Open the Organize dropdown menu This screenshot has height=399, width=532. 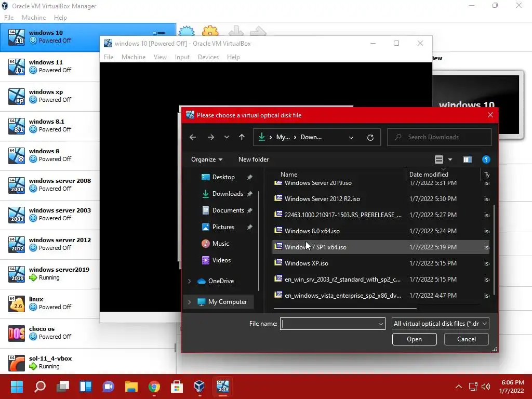(x=207, y=159)
